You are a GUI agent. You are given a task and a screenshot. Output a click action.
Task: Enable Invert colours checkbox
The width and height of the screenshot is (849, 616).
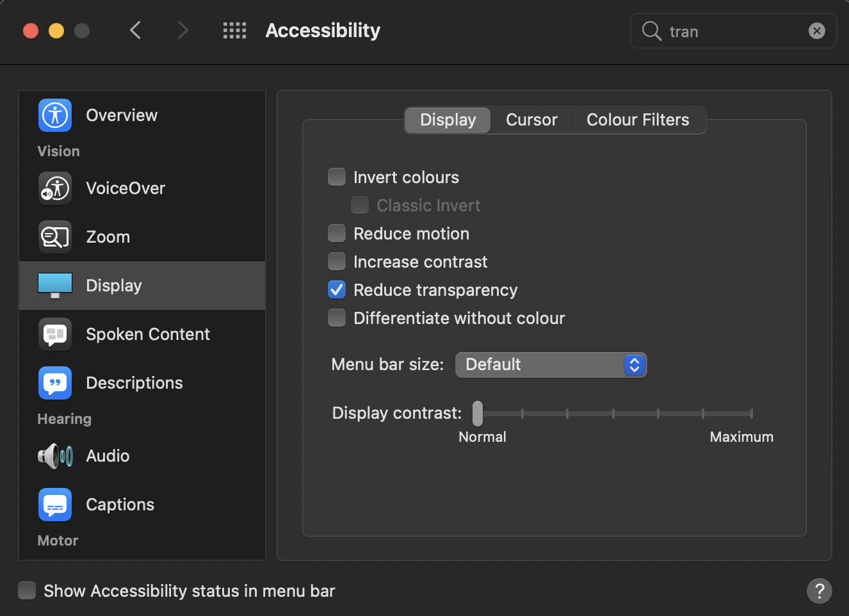[x=337, y=177]
